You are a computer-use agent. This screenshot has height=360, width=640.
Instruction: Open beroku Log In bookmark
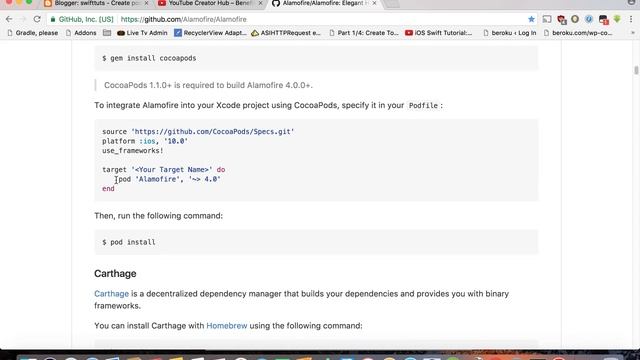pos(509,33)
